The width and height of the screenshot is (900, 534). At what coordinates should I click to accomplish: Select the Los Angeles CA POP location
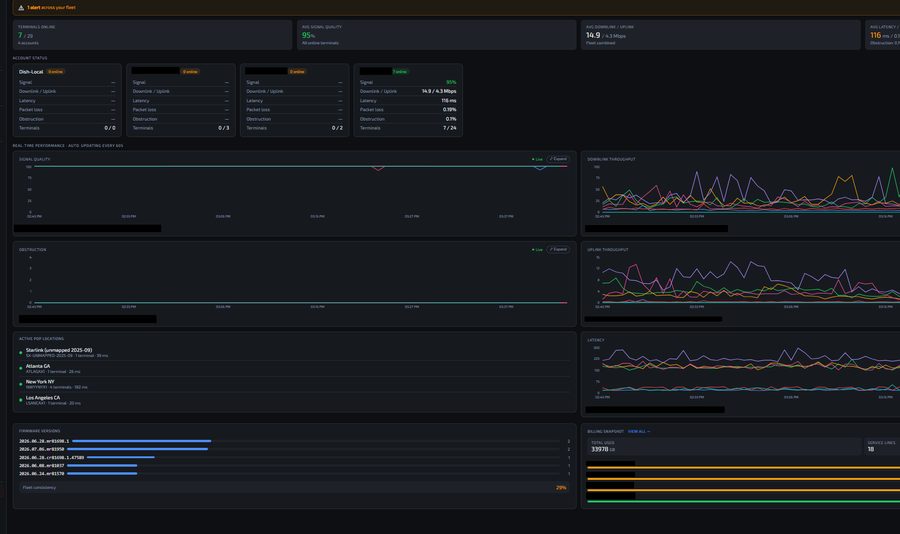pyautogui.click(x=294, y=400)
